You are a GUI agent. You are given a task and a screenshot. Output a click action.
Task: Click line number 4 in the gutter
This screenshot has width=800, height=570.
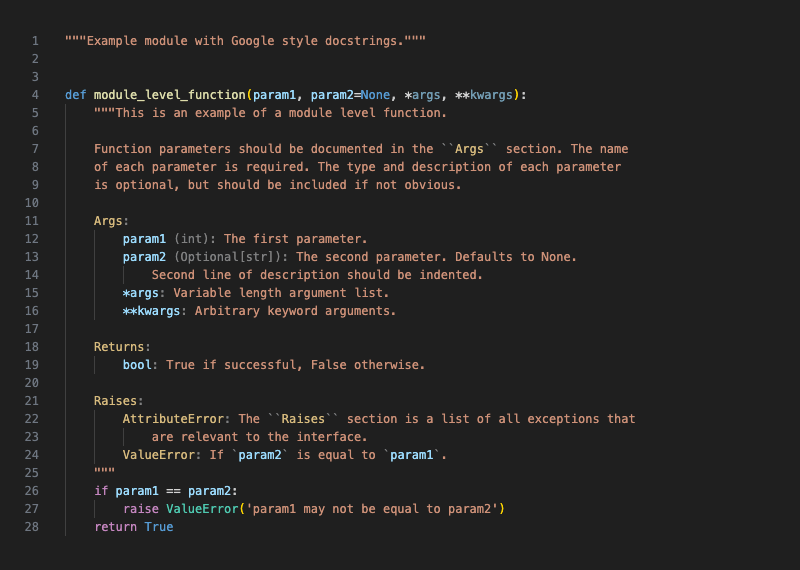[x=35, y=95]
